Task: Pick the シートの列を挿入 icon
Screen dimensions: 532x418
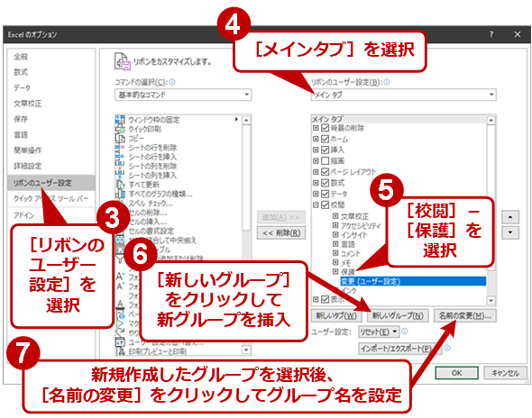Action: pos(120,175)
